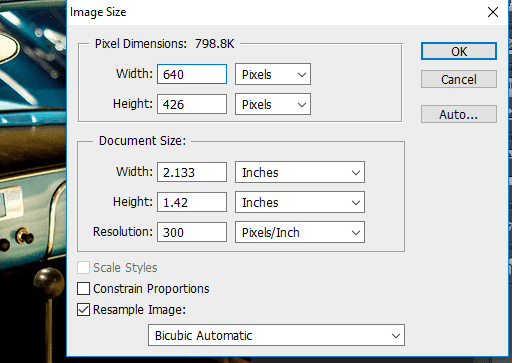This screenshot has height=363, width=512.
Task: Click the document Width field showing 2.133
Action: pos(192,172)
